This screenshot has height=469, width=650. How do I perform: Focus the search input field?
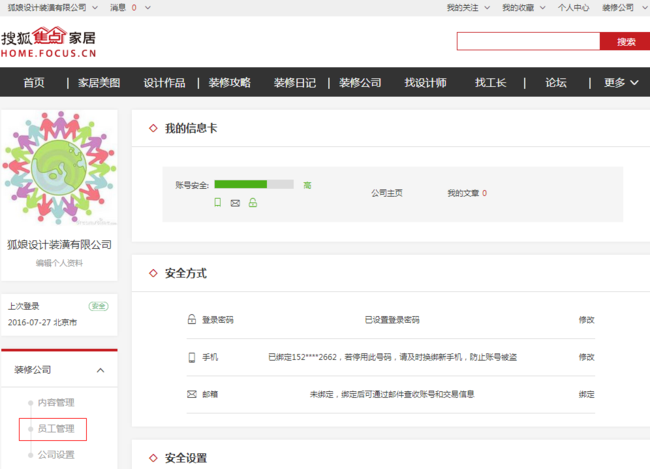pos(528,42)
